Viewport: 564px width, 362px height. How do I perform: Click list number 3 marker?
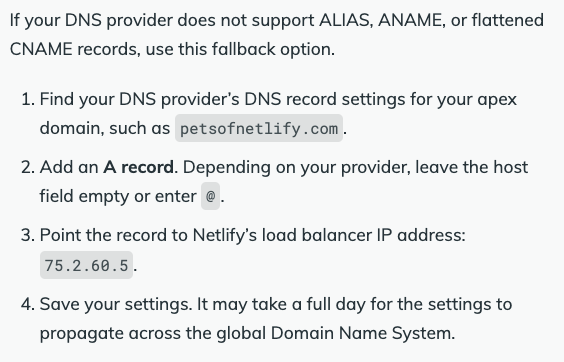28,235
